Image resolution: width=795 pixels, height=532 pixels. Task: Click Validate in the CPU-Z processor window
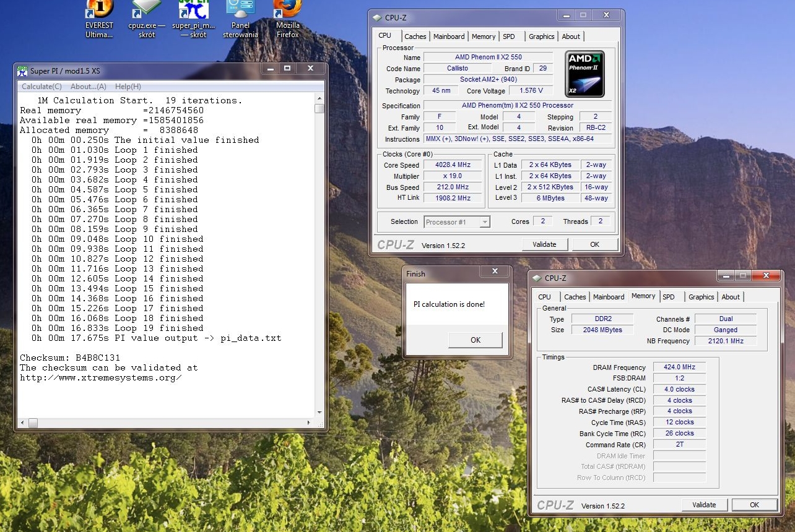tap(544, 244)
